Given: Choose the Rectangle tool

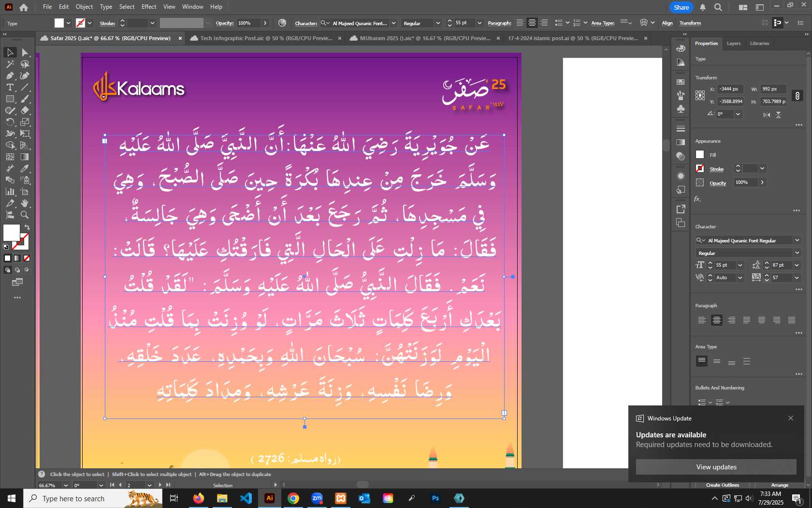Looking at the screenshot, I should click(x=10, y=99).
